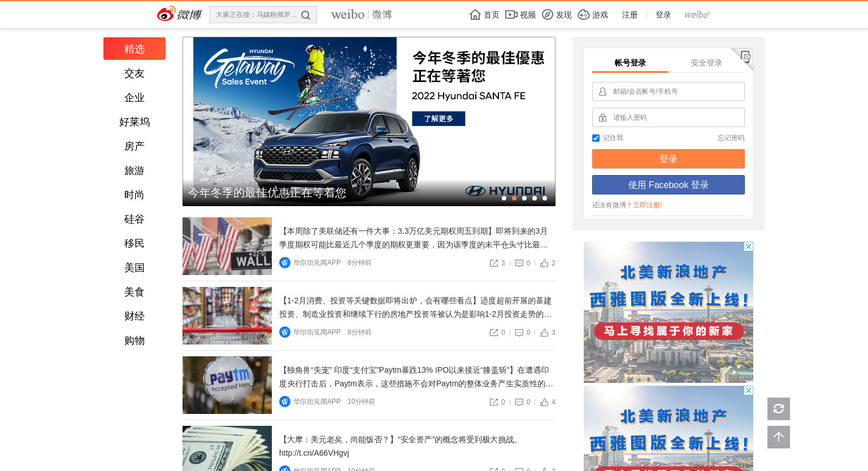This screenshot has width=868, height=471.
Task: Click the back-to-top arrow button
Action: tap(779, 437)
